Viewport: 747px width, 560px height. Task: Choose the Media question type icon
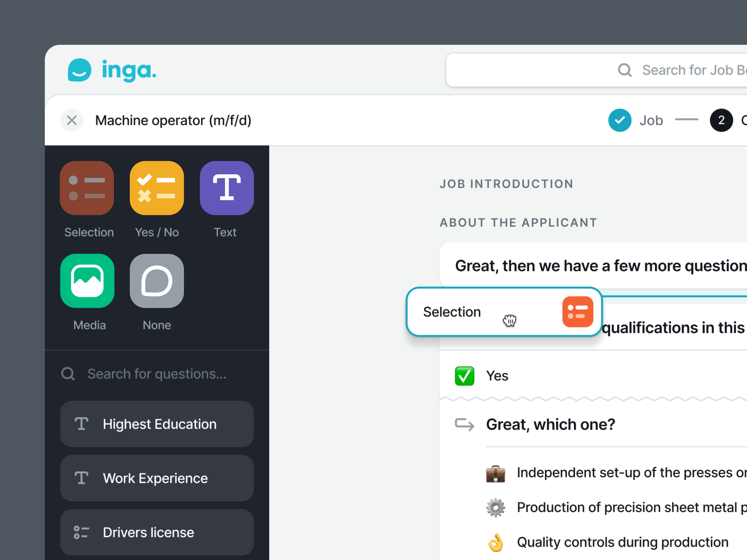tap(87, 281)
